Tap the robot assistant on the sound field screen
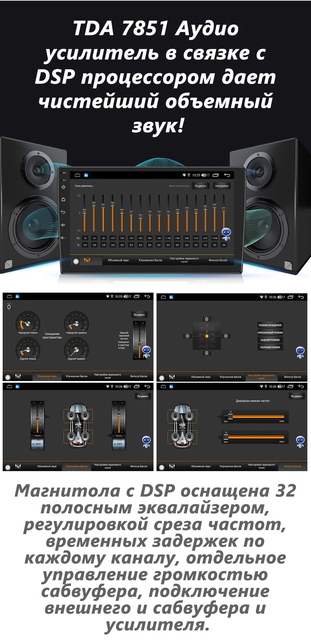Viewport: 311px width, 644px height. [x=300, y=352]
